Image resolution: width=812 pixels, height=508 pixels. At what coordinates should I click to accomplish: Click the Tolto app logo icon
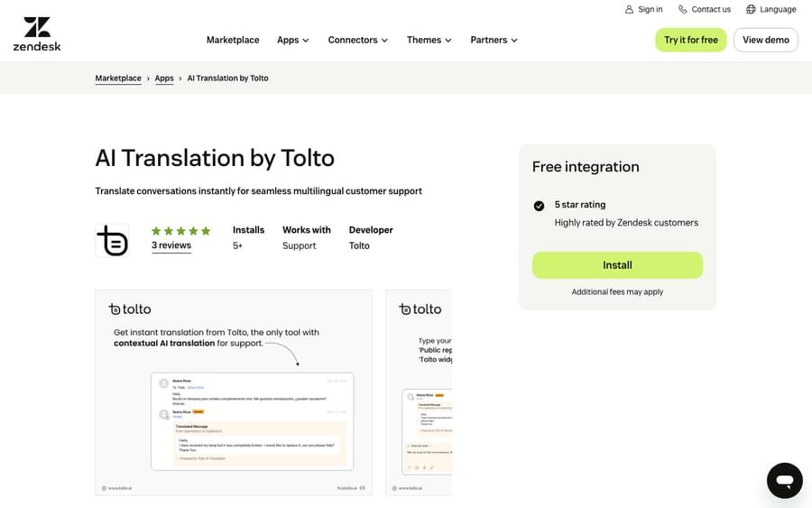[x=113, y=240]
